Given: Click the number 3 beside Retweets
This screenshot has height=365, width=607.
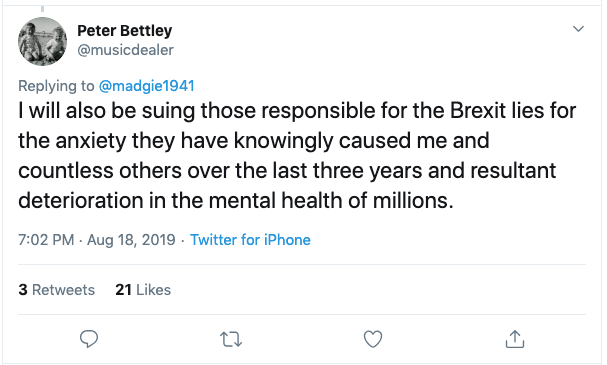Looking at the screenshot, I should [23, 290].
